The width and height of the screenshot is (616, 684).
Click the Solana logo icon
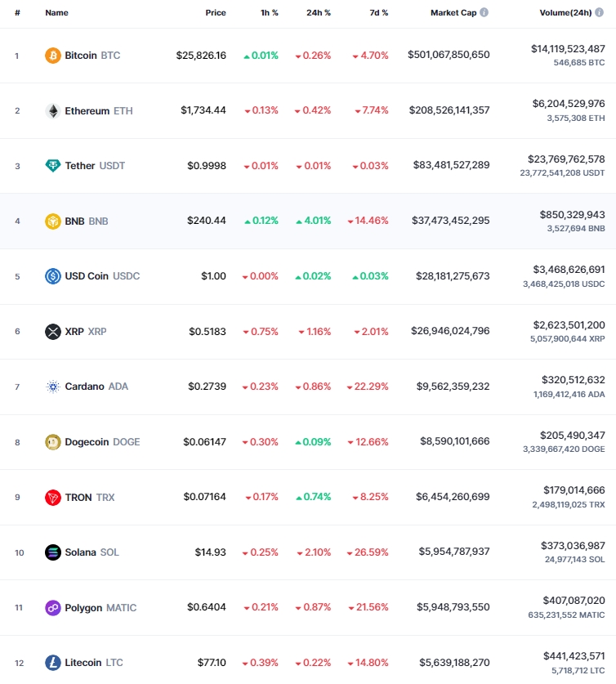pyautogui.click(x=53, y=552)
